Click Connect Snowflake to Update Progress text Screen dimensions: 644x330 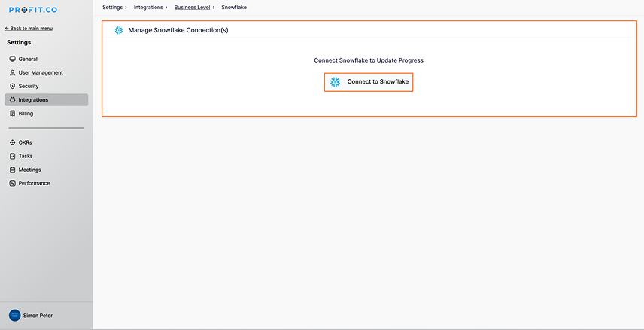tap(369, 60)
